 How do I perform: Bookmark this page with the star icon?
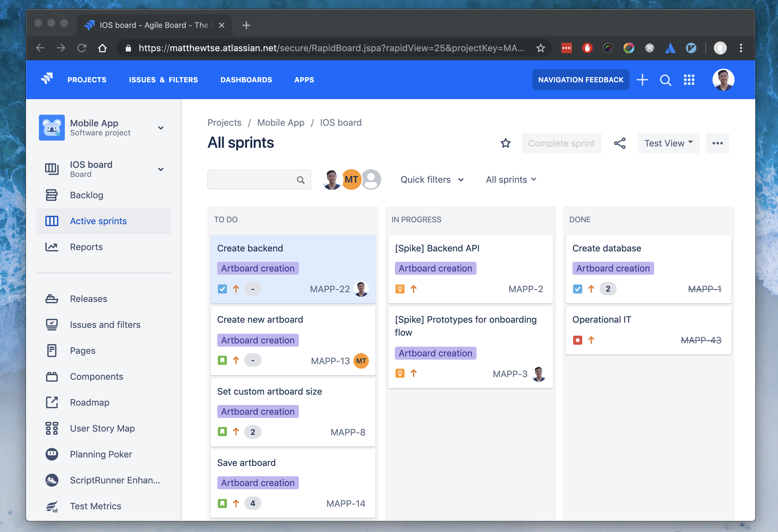pyautogui.click(x=540, y=48)
